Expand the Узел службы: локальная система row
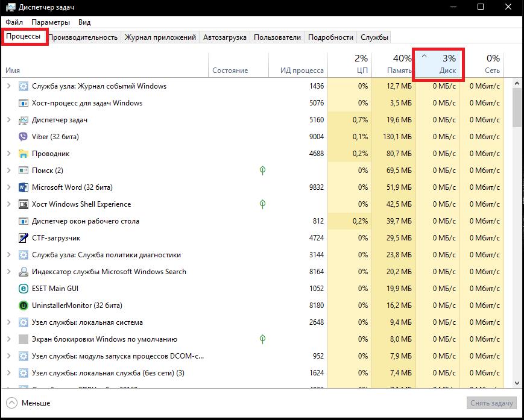 (8, 322)
